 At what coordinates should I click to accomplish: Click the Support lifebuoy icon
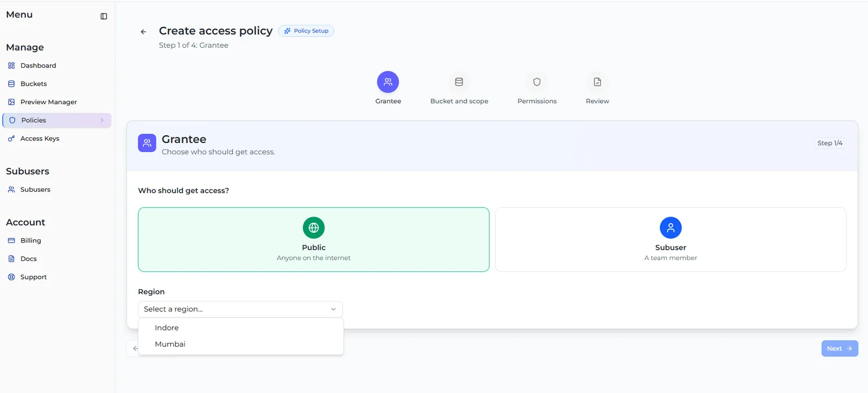pyautogui.click(x=11, y=277)
